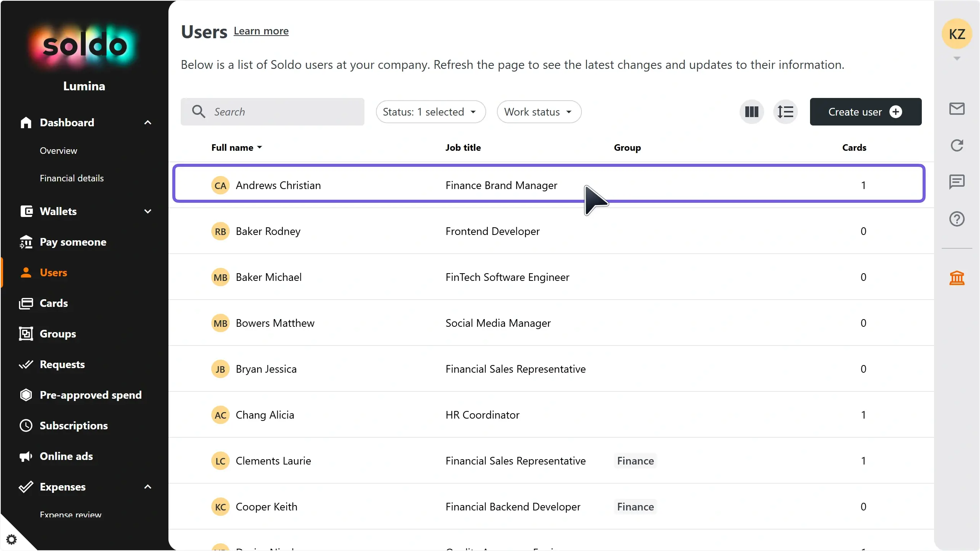Viewport: 980px width, 551px height.
Task: Collapse the Dashboard menu section
Action: click(148, 122)
